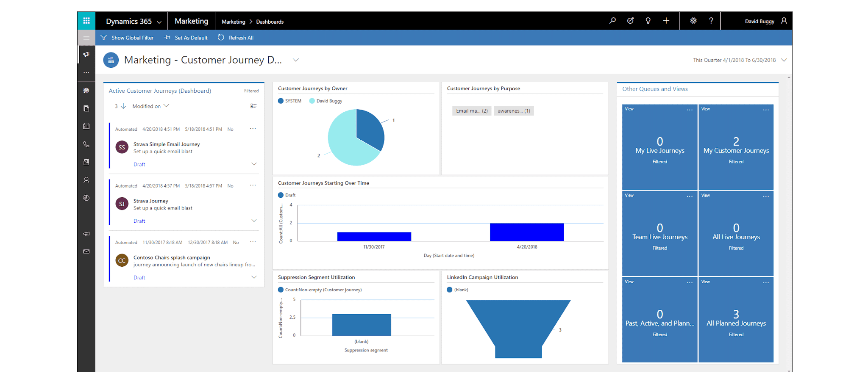Click the 4/20/2018 bar in chart
The image size is (868, 384).
coord(527,232)
